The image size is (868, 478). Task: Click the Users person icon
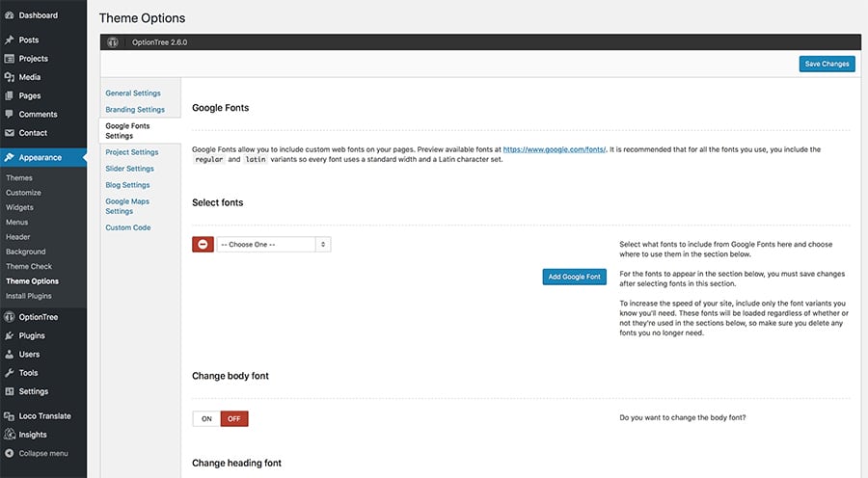[x=10, y=354]
